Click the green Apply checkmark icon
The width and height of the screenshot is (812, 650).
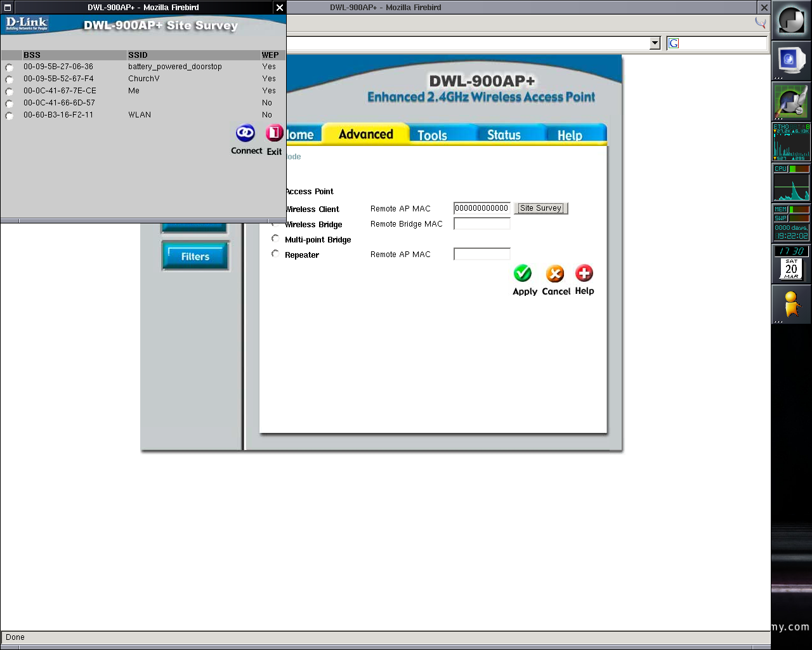(x=523, y=274)
